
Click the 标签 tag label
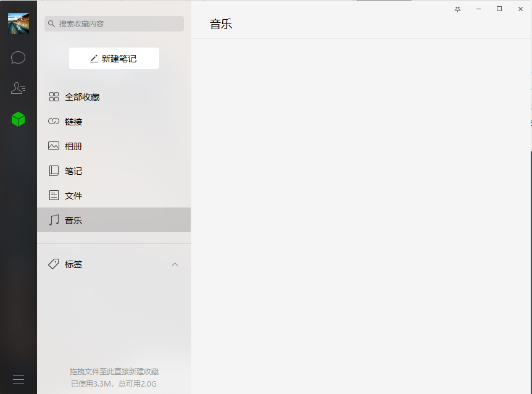coord(73,264)
